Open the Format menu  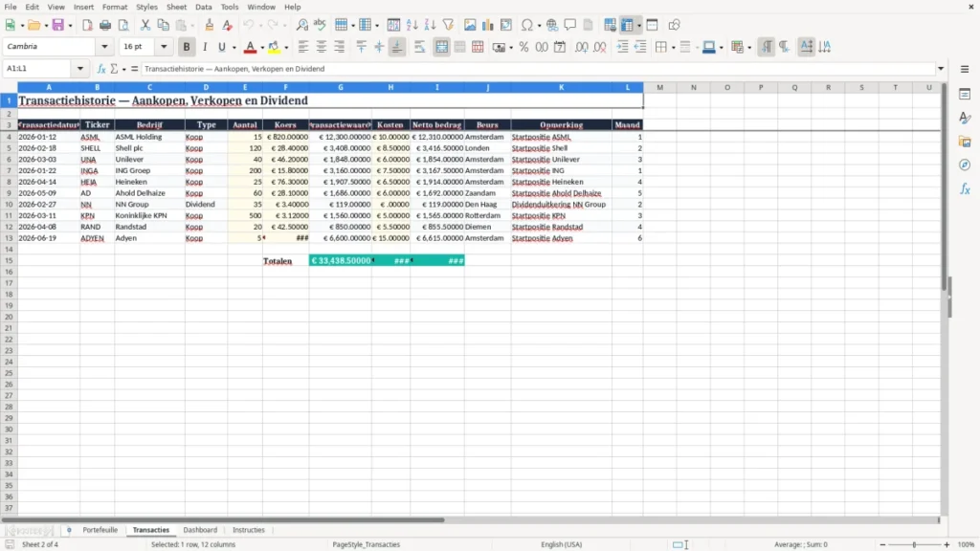115,7
